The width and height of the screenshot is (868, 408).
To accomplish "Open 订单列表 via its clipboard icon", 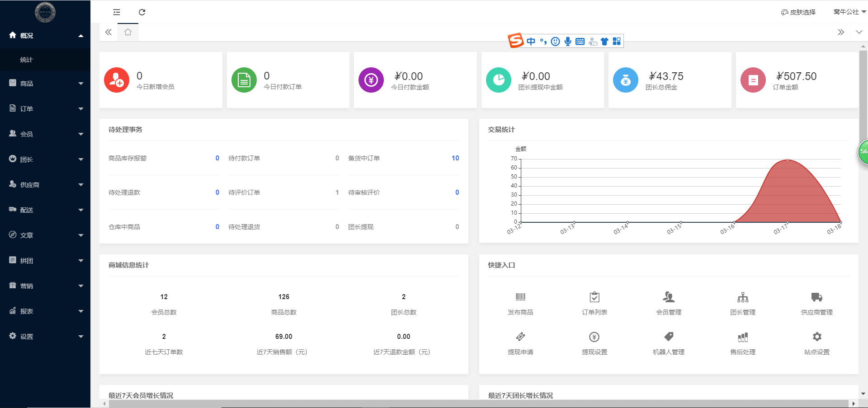I will [594, 297].
